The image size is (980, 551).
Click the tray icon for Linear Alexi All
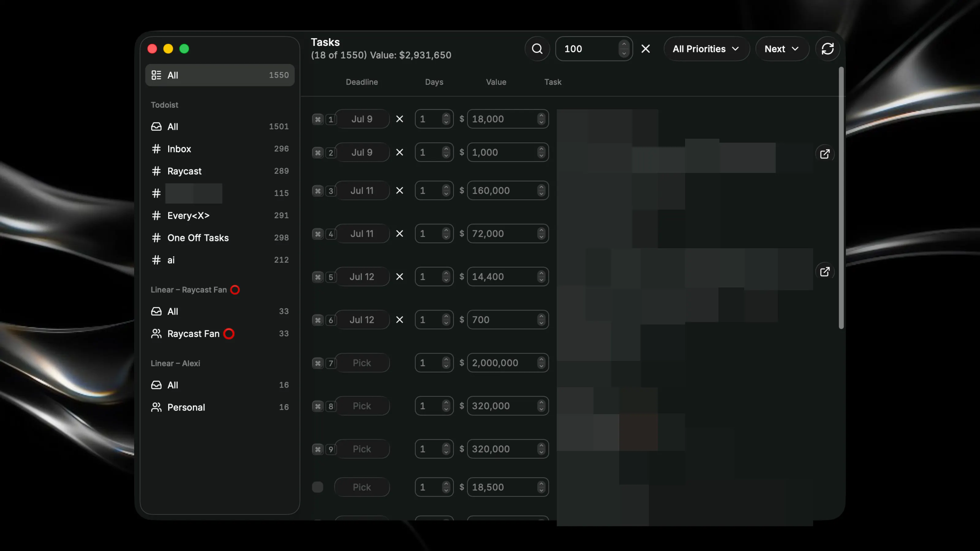point(156,385)
